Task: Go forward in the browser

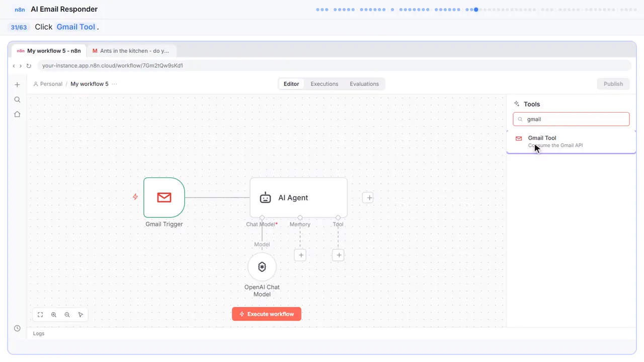Action: click(x=21, y=66)
